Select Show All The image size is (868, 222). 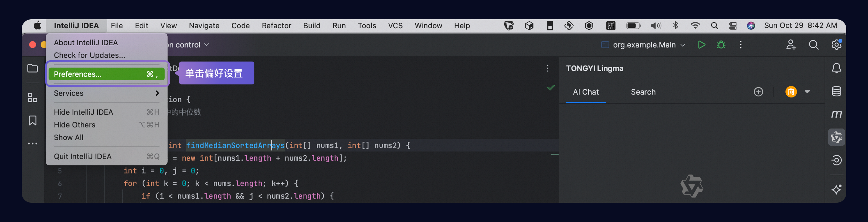coord(106,137)
